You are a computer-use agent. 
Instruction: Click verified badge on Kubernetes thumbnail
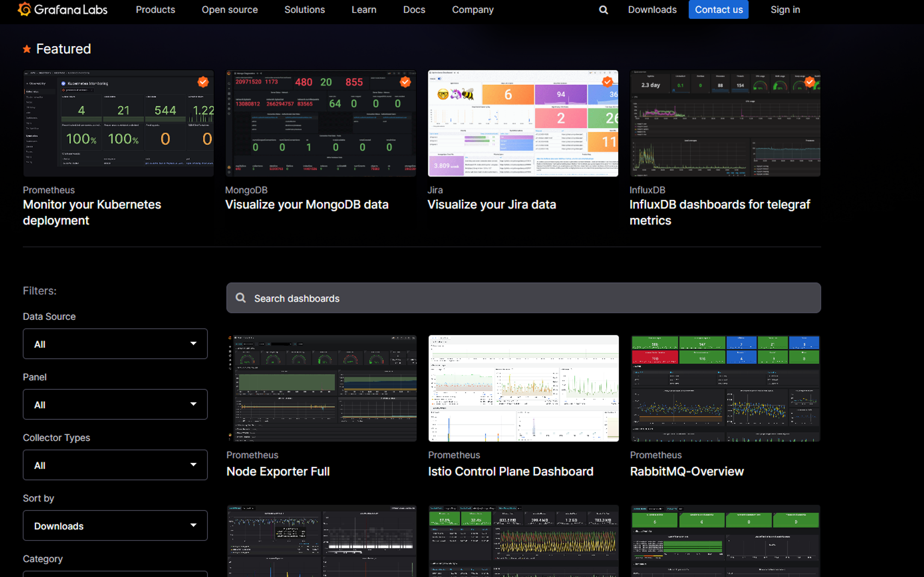pyautogui.click(x=203, y=82)
